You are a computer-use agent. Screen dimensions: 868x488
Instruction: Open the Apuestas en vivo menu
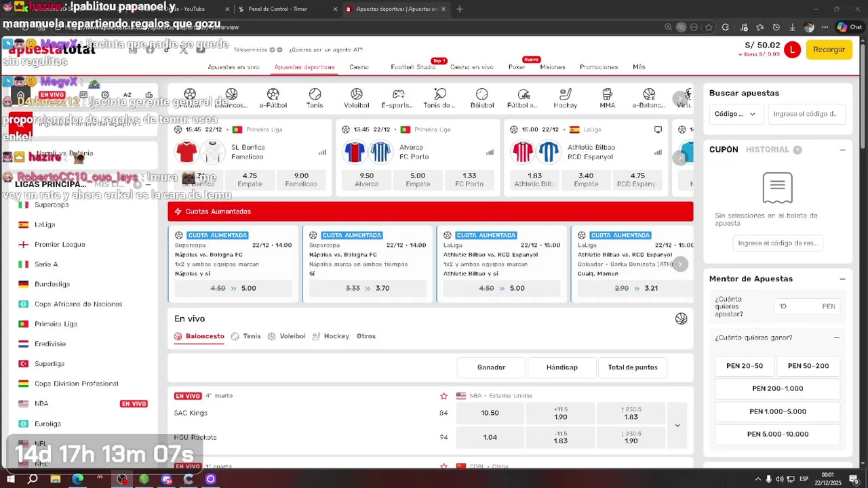pyautogui.click(x=233, y=67)
